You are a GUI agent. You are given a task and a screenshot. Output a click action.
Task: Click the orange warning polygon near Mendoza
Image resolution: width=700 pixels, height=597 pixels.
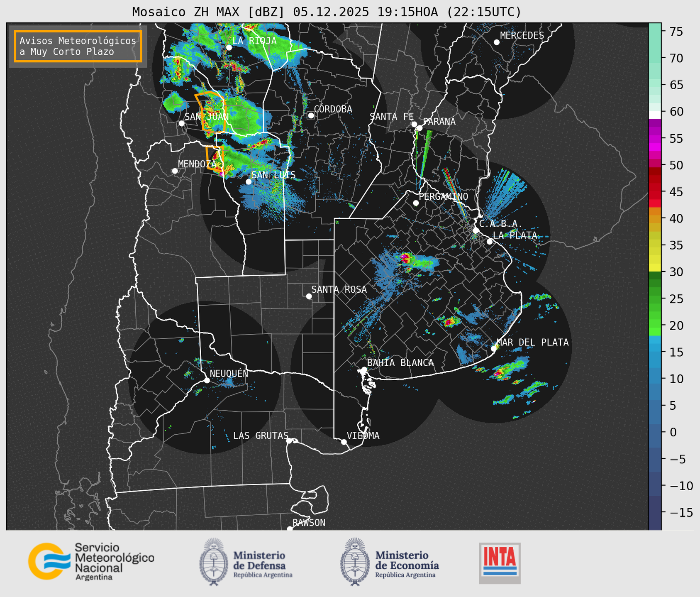click(215, 159)
